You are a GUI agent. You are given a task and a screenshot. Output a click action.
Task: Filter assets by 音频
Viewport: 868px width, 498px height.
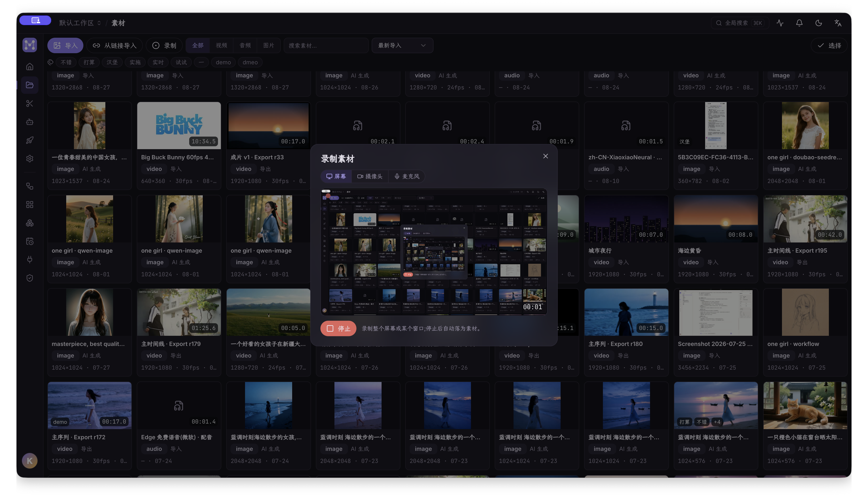click(245, 45)
